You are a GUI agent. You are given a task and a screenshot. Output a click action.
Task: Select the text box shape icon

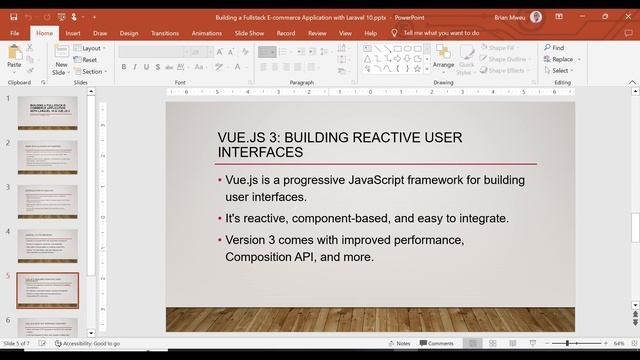367,49
